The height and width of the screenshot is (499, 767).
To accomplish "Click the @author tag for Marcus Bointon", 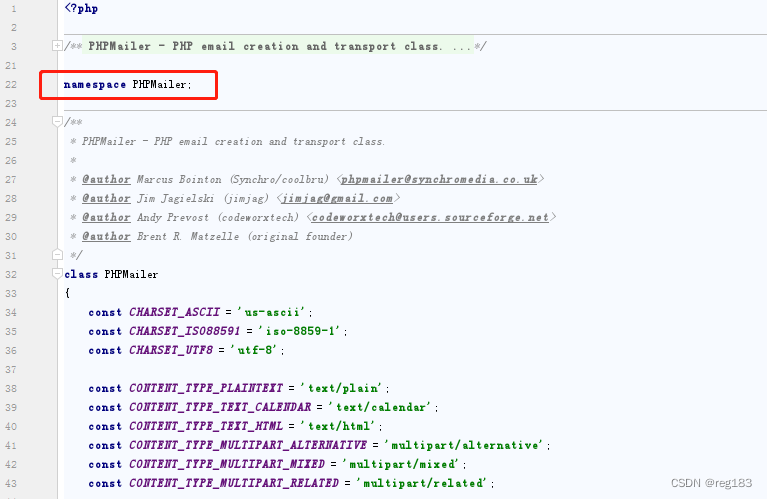I will [x=106, y=180].
